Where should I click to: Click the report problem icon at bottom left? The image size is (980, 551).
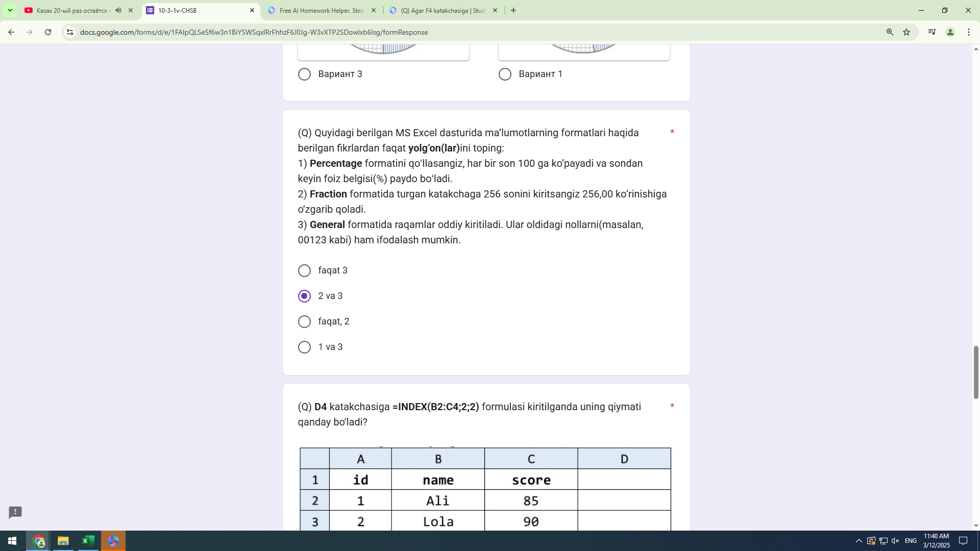[15, 513]
